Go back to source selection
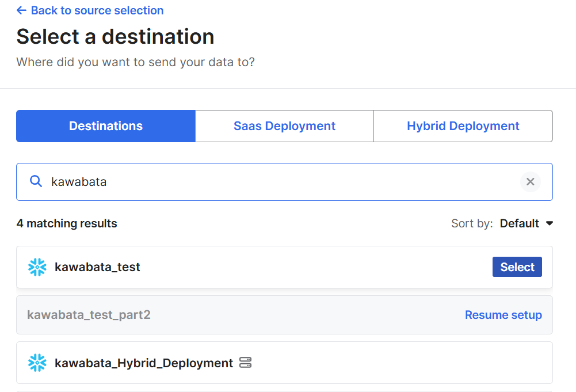The width and height of the screenshot is (576, 392). 97,10
